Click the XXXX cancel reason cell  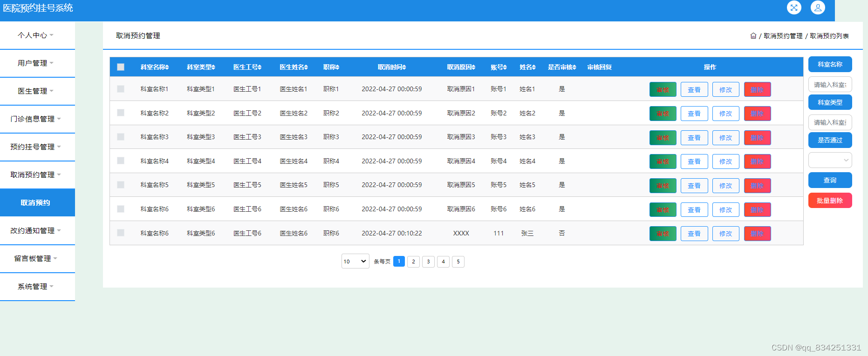click(461, 233)
